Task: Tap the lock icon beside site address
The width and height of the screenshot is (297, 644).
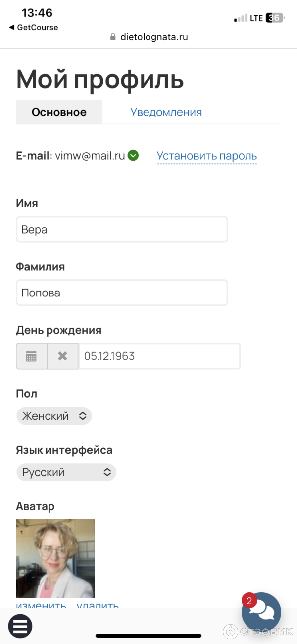Action: point(113,37)
